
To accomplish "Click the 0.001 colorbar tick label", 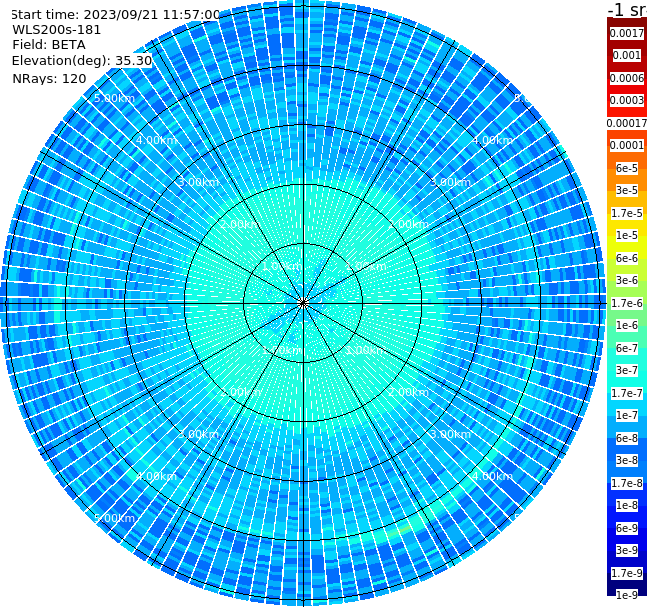I will (627, 55).
